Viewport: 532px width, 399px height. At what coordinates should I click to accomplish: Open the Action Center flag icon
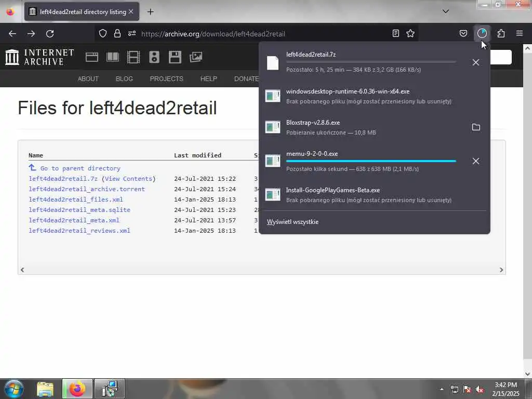coord(467,390)
